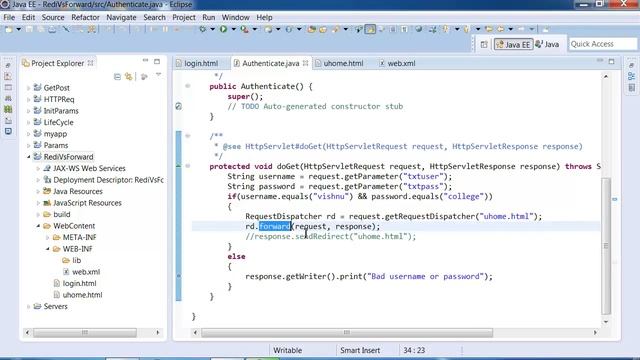Maximize the editor area
The image size is (640, 360).
click(611, 61)
